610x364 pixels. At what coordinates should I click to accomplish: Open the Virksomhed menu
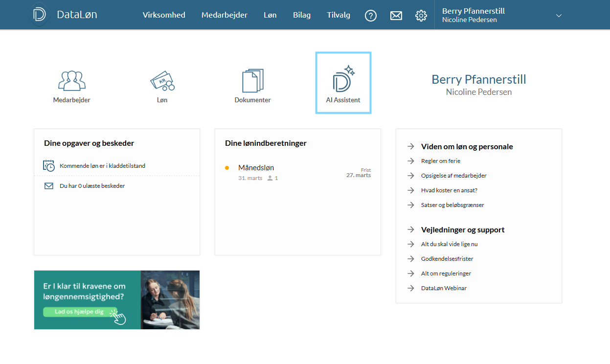click(x=164, y=15)
